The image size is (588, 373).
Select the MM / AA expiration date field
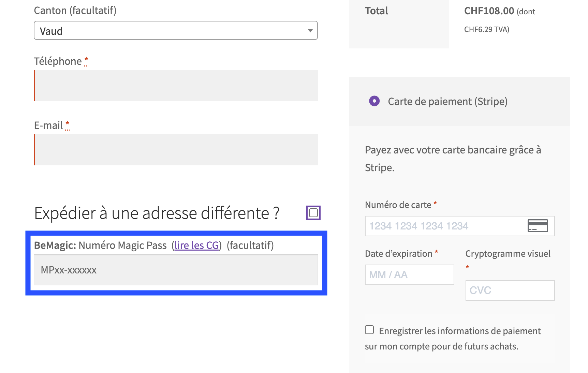coord(409,275)
